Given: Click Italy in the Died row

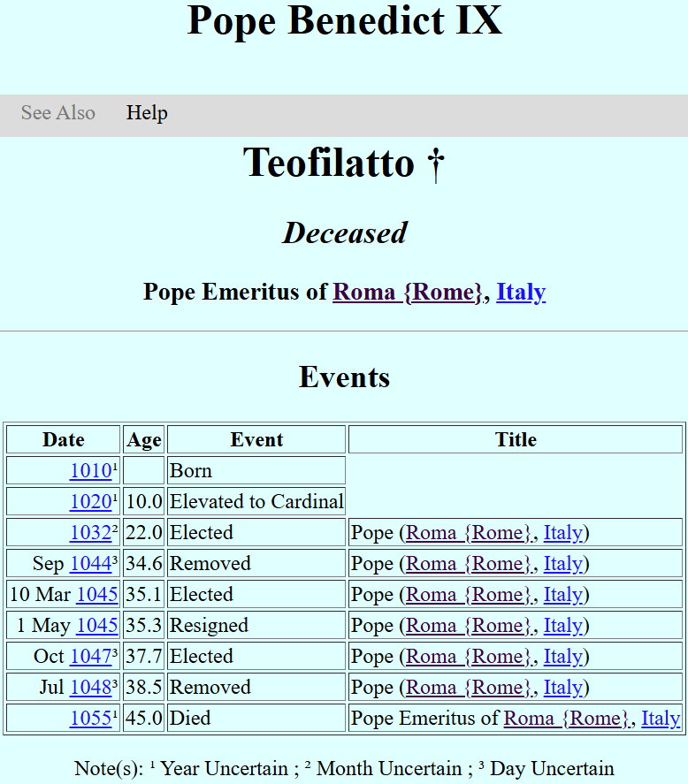Looking at the screenshot, I should (x=661, y=719).
